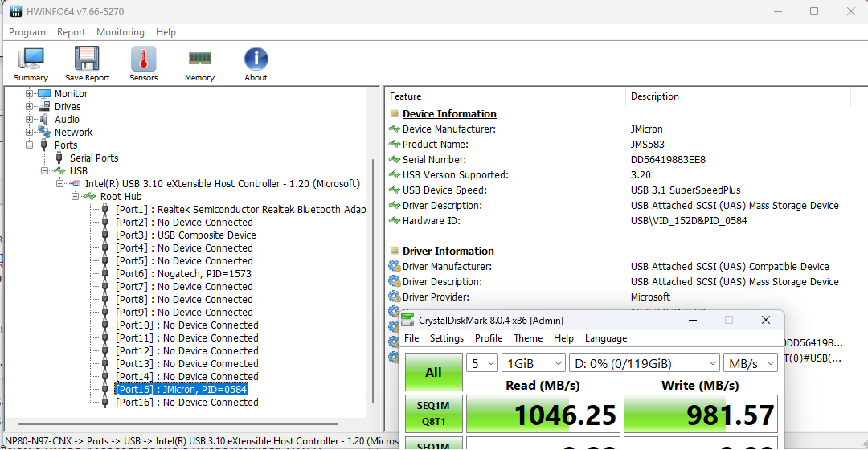Viewport: 868px width, 450px height.
Task: Select Port16 No Device Connected row
Action: (187, 403)
